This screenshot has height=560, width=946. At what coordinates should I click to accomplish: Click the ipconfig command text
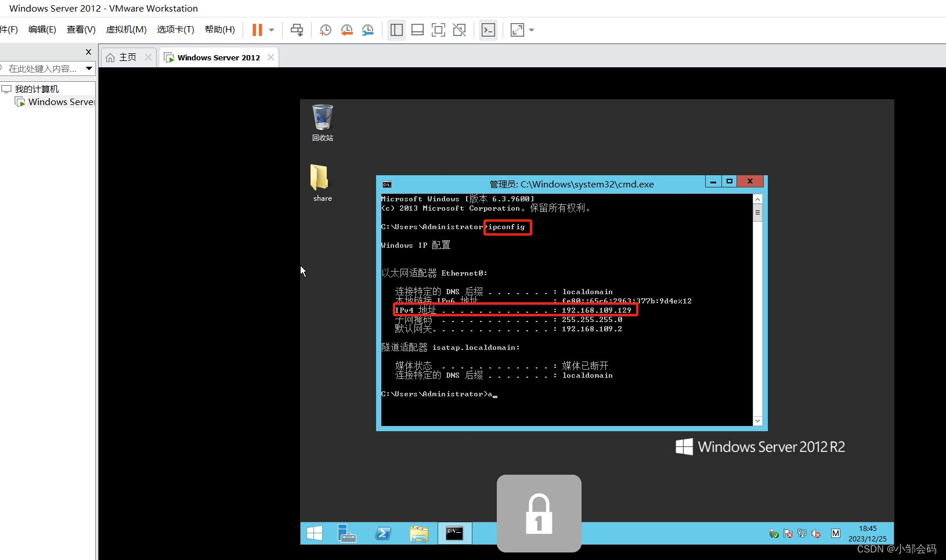click(507, 227)
